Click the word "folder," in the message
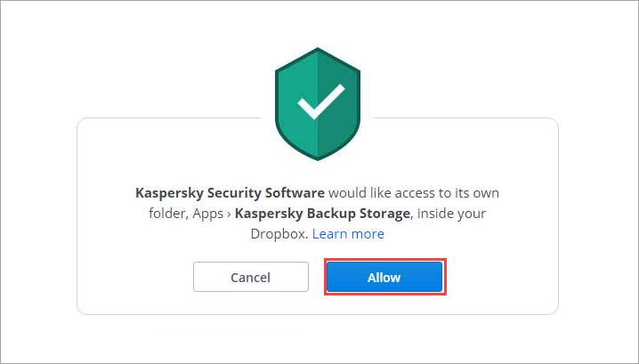639x364 pixels. (169, 214)
